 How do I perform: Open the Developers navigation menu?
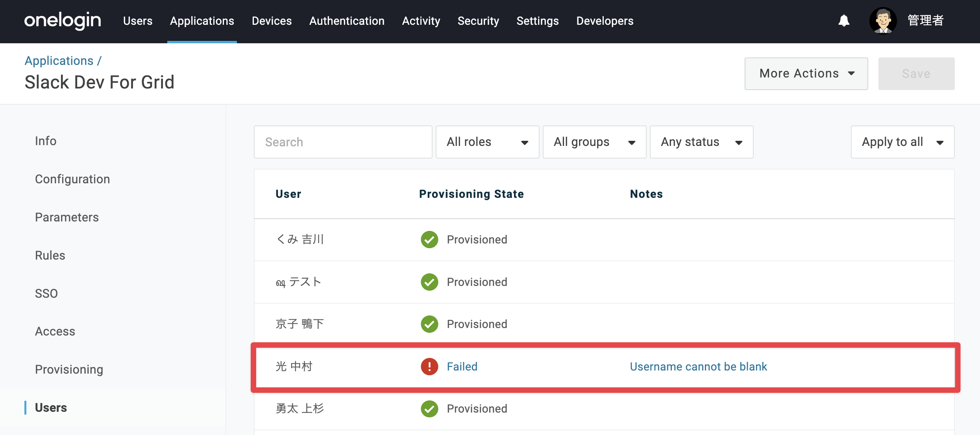[x=605, y=21]
